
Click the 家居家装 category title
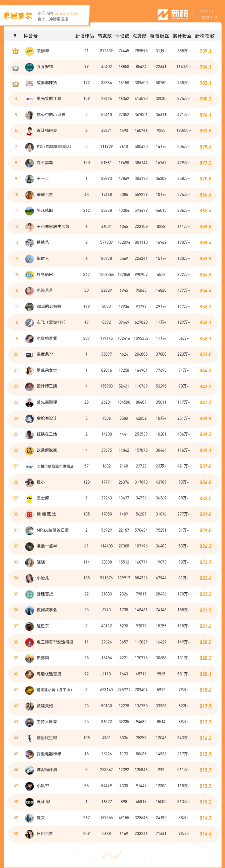click(17, 16)
